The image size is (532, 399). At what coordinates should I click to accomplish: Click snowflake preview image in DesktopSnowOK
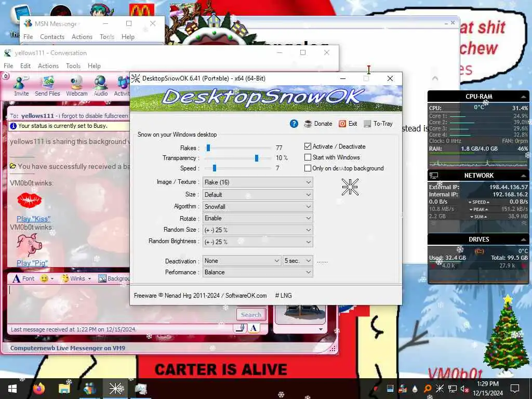(x=350, y=187)
